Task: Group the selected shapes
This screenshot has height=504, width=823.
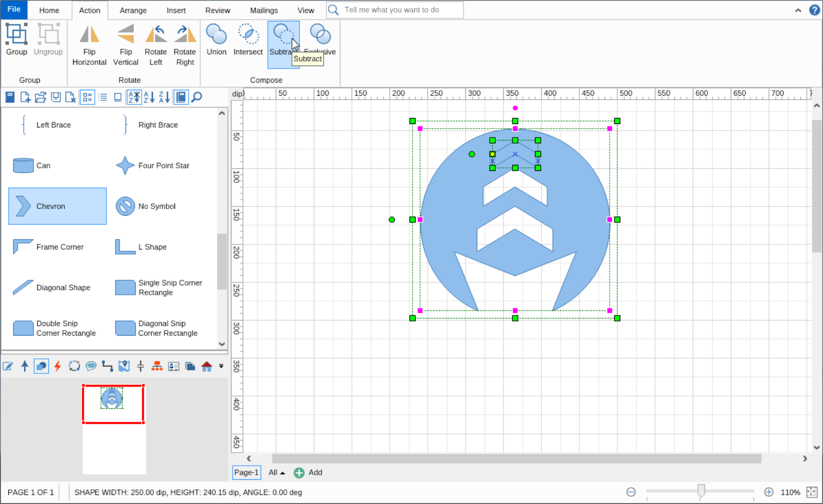Action: [16, 40]
